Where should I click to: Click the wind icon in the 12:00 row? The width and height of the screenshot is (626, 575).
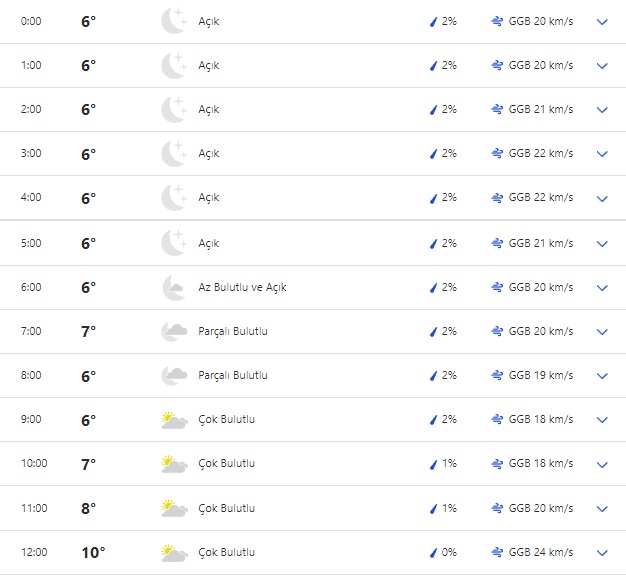pos(497,552)
